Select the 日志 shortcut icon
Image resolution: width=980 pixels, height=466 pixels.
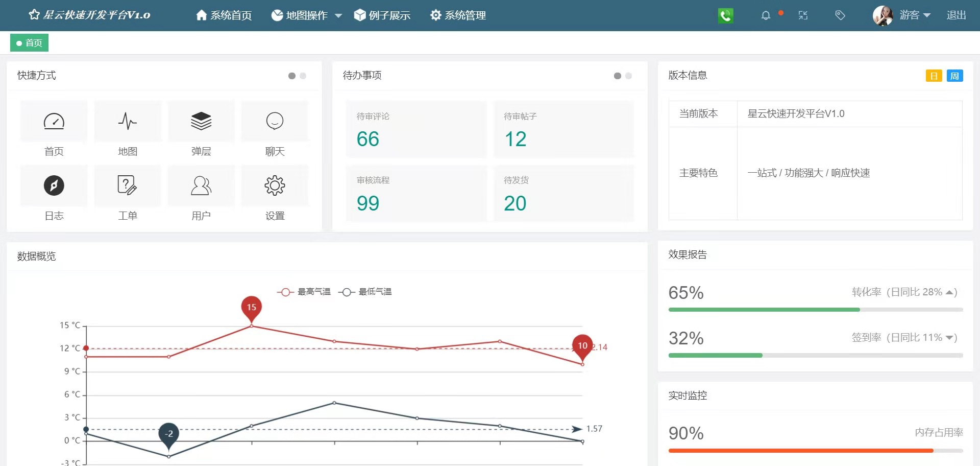(54, 186)
